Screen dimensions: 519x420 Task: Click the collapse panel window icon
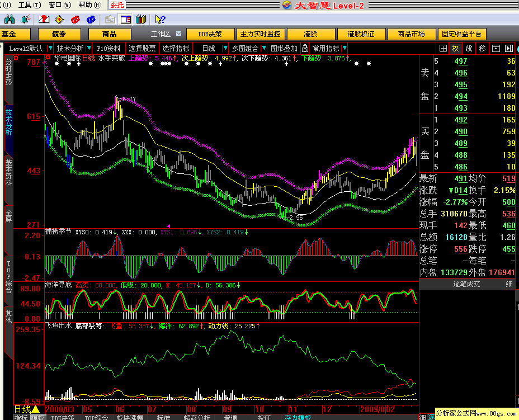click(496, 48)
